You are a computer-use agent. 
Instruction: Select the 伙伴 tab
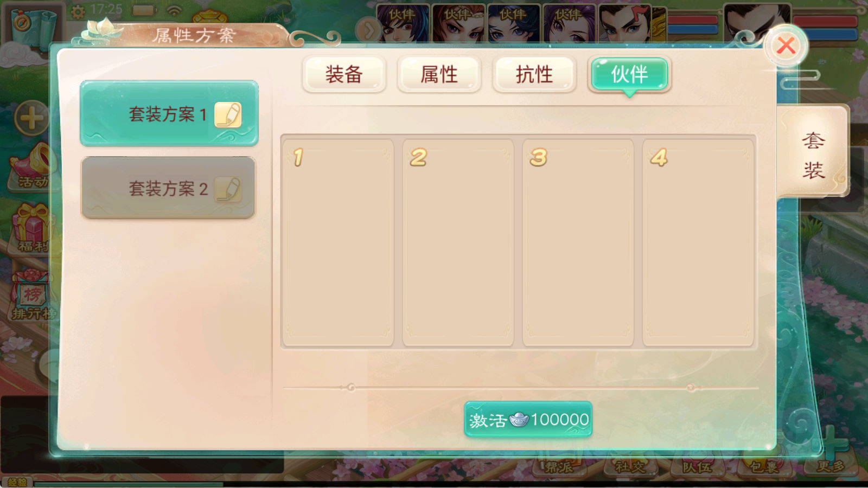(629, 74)
